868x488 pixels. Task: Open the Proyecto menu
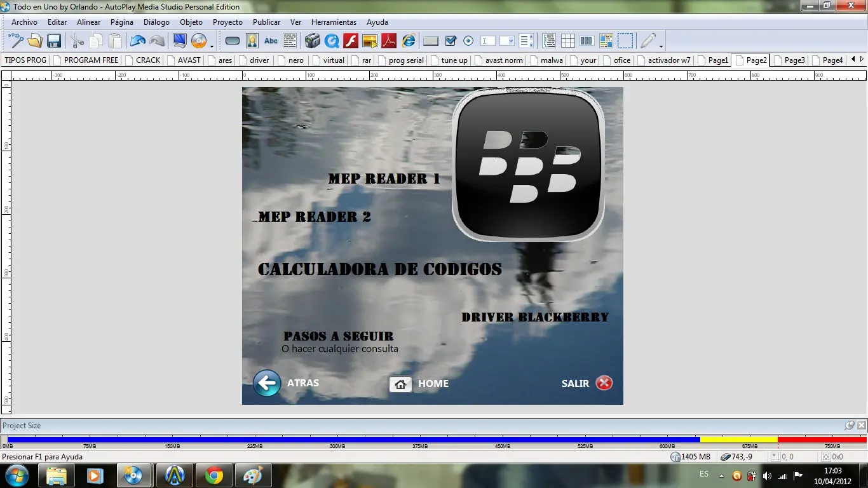point(227,22)
